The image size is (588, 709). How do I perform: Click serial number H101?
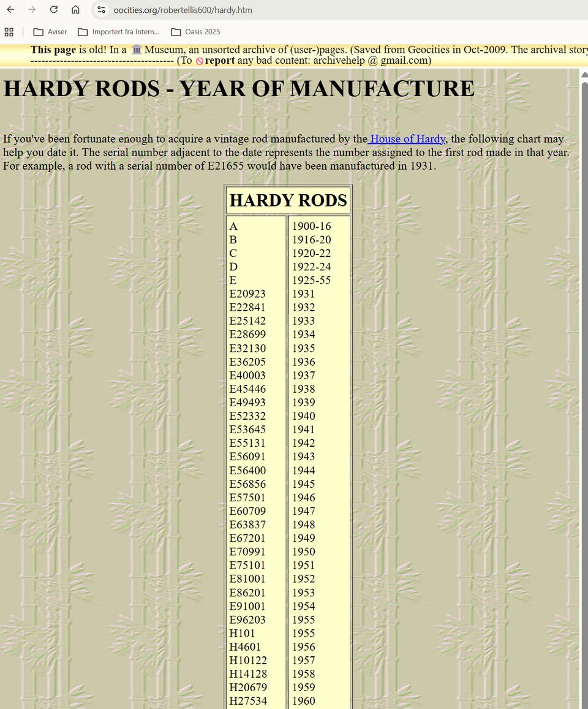point(242,634)
